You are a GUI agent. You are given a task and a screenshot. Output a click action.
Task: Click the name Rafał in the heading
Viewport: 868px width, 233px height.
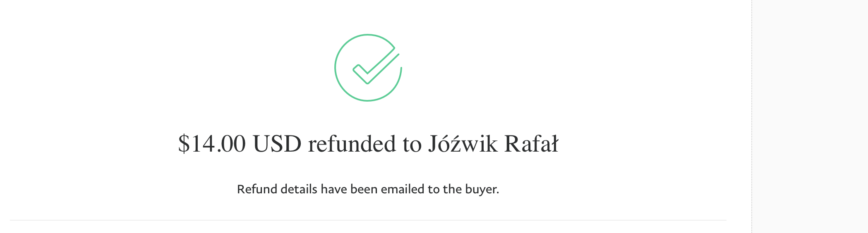pyautogui.click(x=531, y=144)
